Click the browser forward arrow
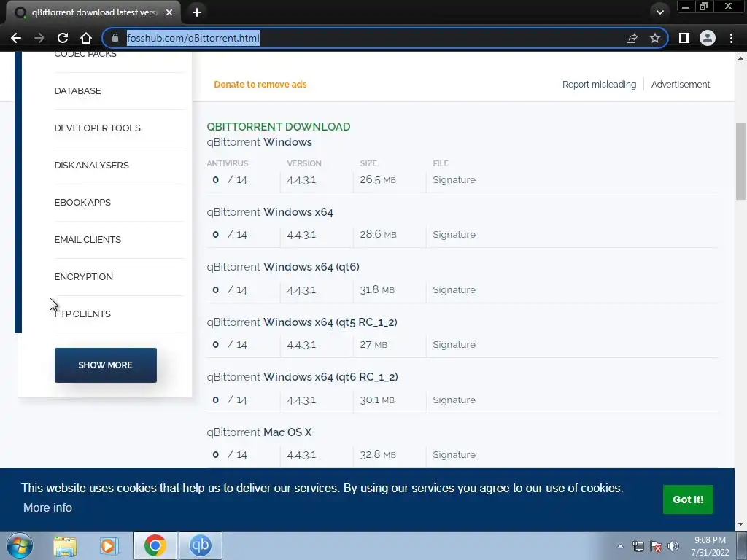 pos(39,38)
